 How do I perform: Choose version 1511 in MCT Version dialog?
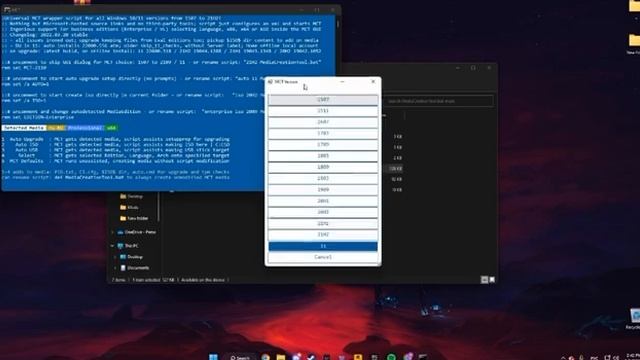coord(323,111)
